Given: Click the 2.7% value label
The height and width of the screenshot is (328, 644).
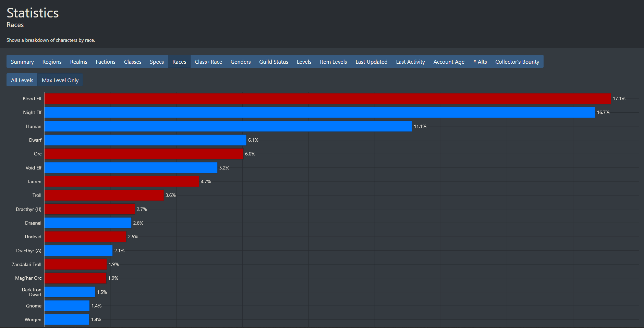Looking at the screenshot, I should [x=142, y=209].
